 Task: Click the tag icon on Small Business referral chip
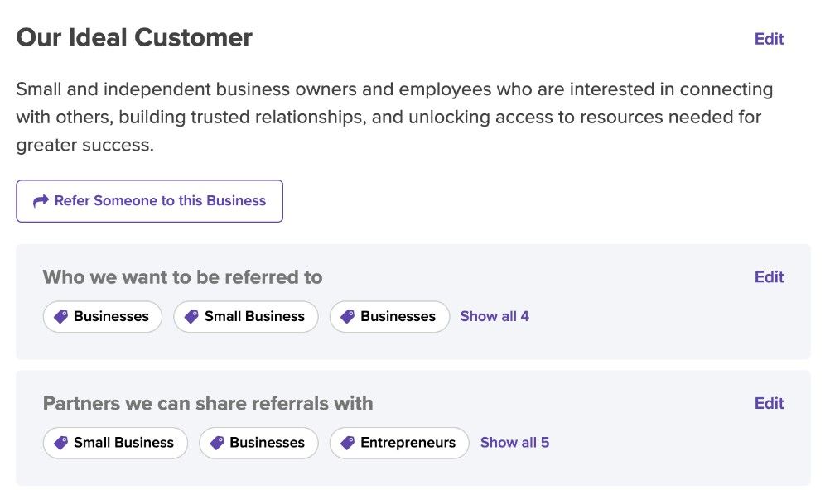(191, 316)
